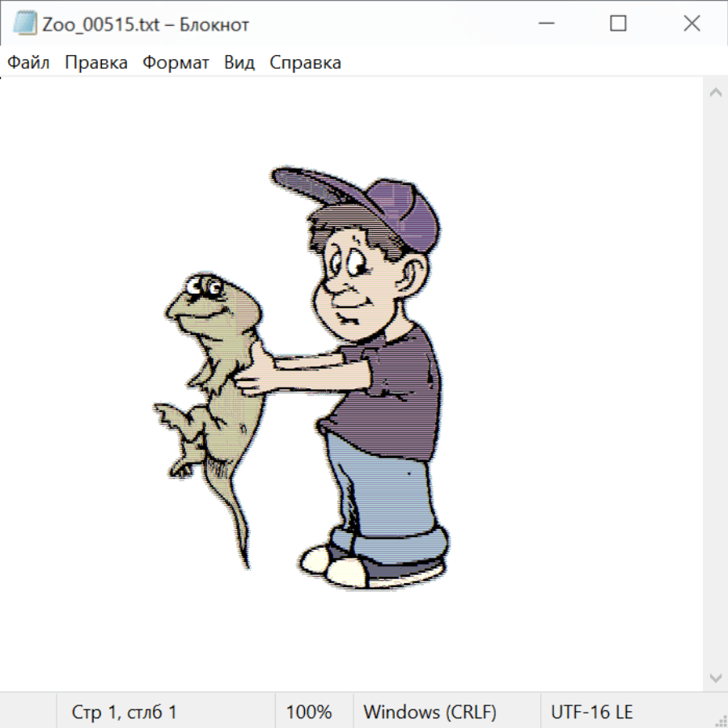This screenshot has height=728, width=728.
Task: Click the Стр 1, стлб 1 status field
Action: coord(124,712)
